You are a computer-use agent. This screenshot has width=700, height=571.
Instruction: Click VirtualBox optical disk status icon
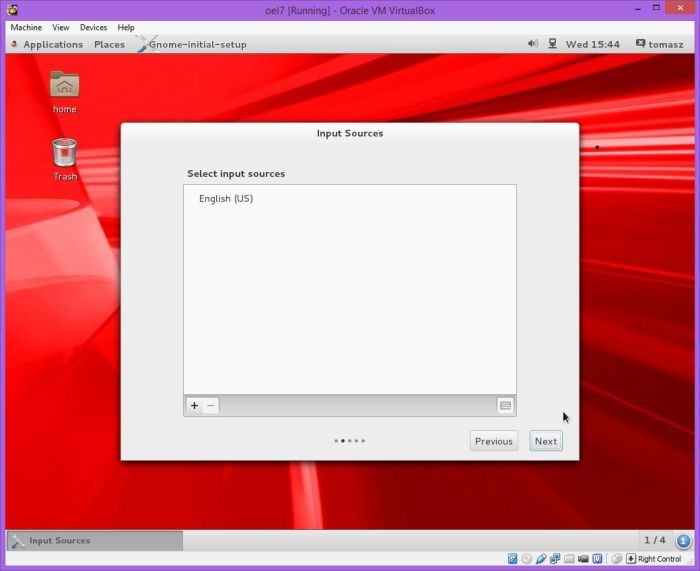click(x=526, y=559)
